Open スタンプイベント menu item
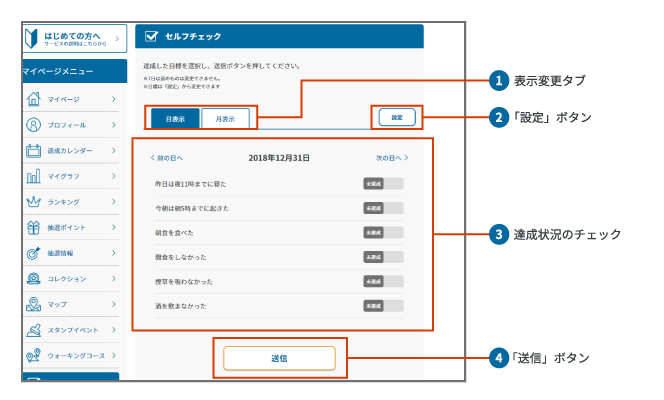Image resolution: width=664 pixels, height=400 pixels. pos(71,330)
